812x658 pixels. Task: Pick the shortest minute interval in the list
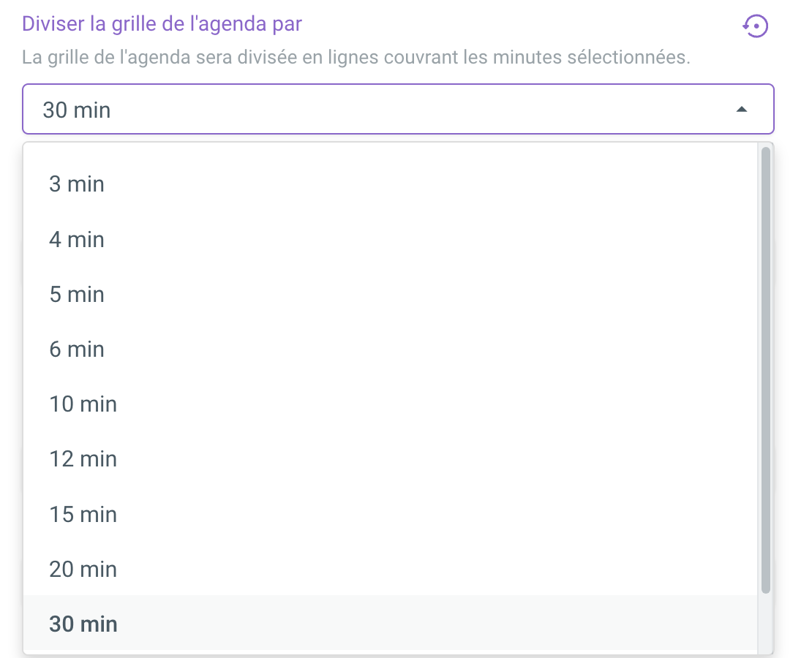[x=77, y=184]
